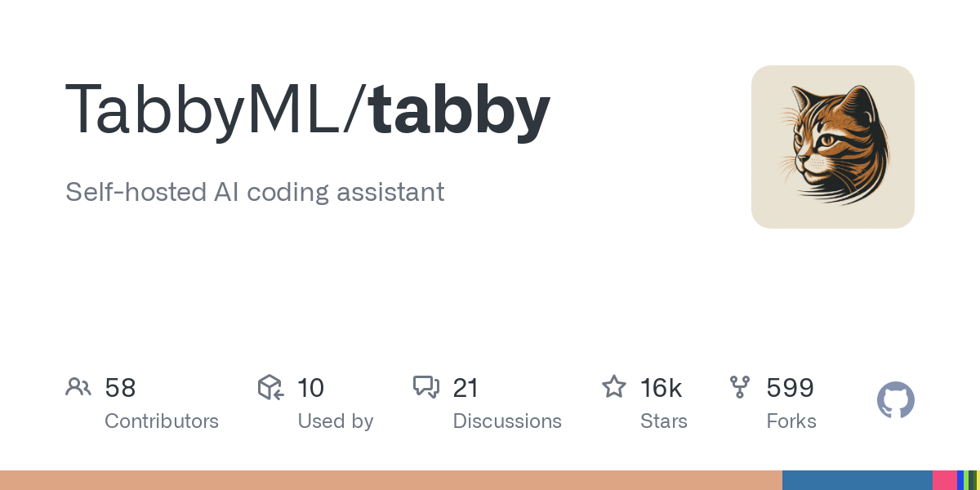
Task: Click the Forks label
Action: pos(791,421)
